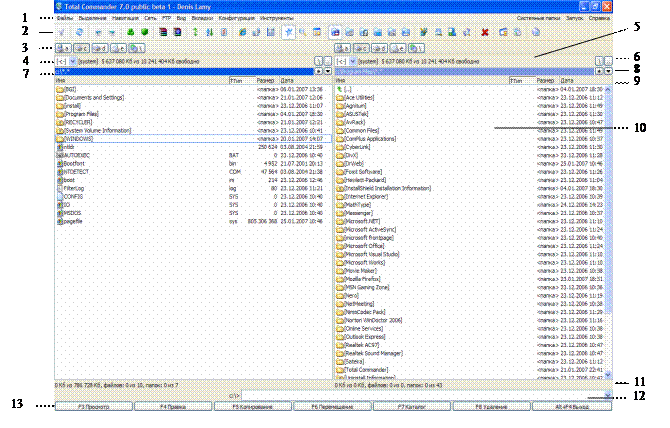Select [Mozilla Firefox] folder in right panel

click(470, 279)
